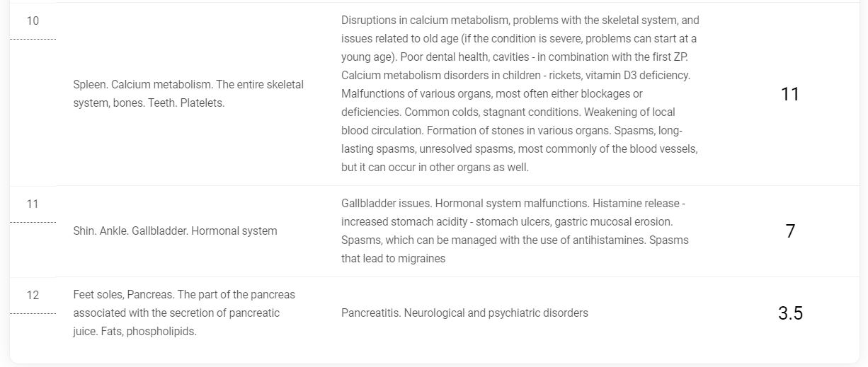This screenshot has height=367, width=868.
Task: Click row number 11
Action: (x=33, y=204)
